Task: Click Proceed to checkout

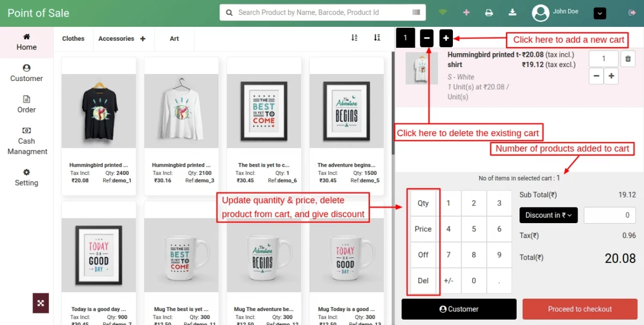Action: [579, 309]
